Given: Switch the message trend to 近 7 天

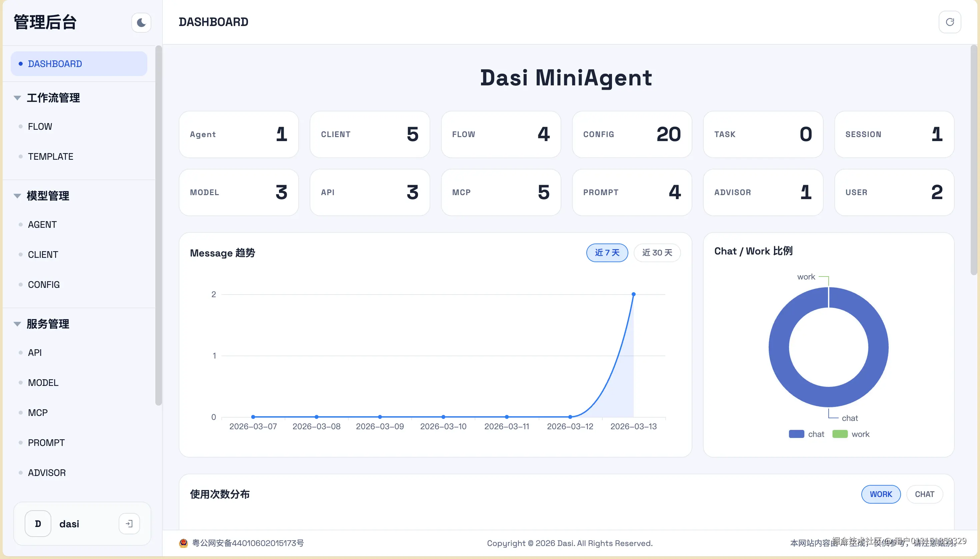Looking at the screenshot, I should 607,252.
